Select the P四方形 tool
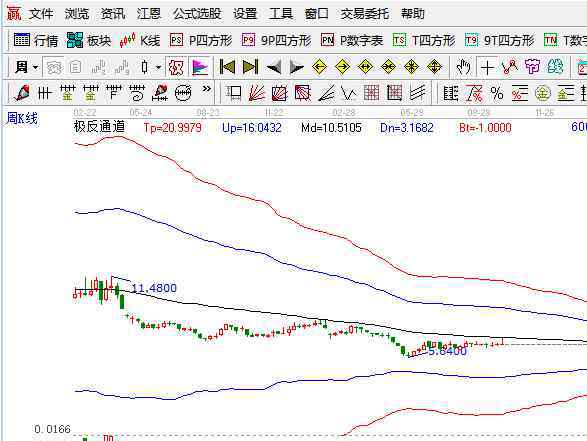This screenshot has height=441, width=587. point(201,40)
